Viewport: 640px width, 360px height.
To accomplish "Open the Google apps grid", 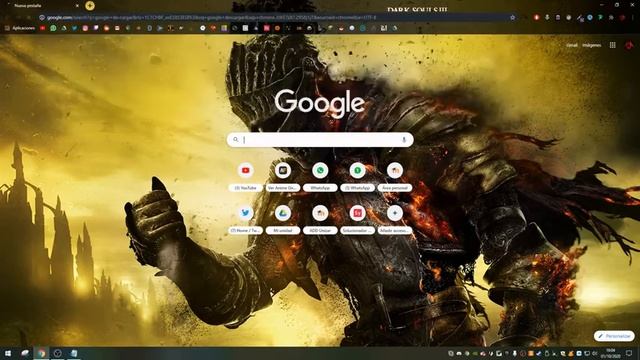I will [613, 45].
